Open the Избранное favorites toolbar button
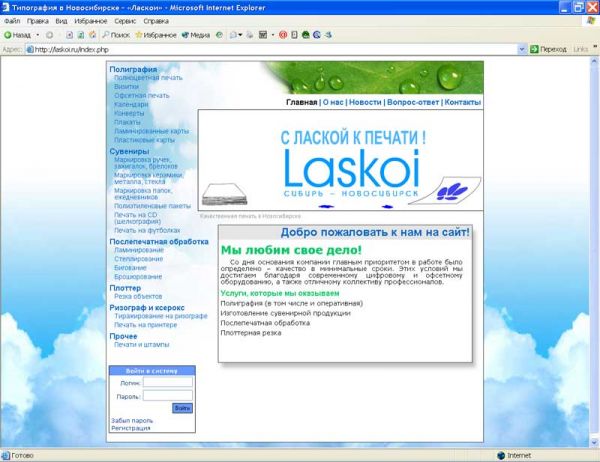 pyautogui.click(x=156, y=35)
